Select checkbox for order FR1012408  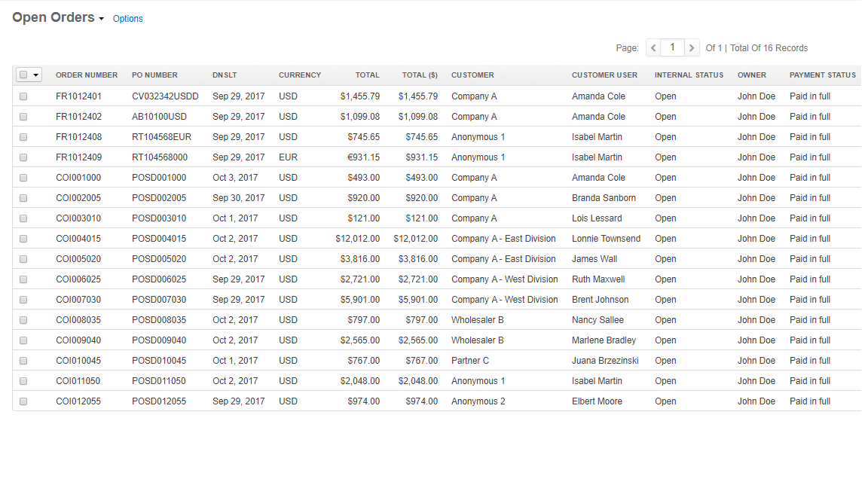click(x=23, y=137)
